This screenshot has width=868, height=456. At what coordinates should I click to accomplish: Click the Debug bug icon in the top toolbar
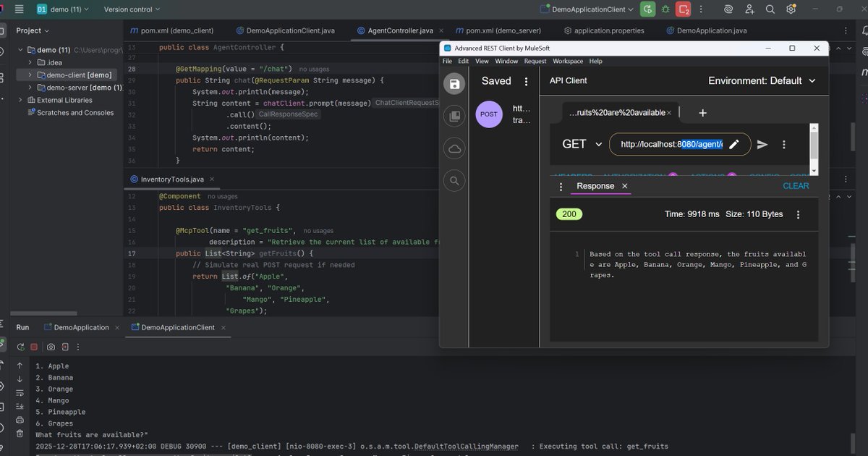665,9
